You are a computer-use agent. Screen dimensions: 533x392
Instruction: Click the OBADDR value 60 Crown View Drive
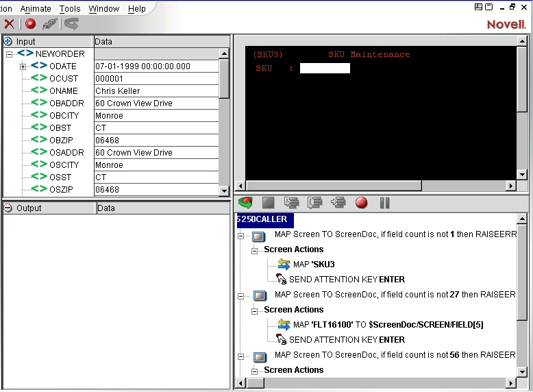[156, 103]
